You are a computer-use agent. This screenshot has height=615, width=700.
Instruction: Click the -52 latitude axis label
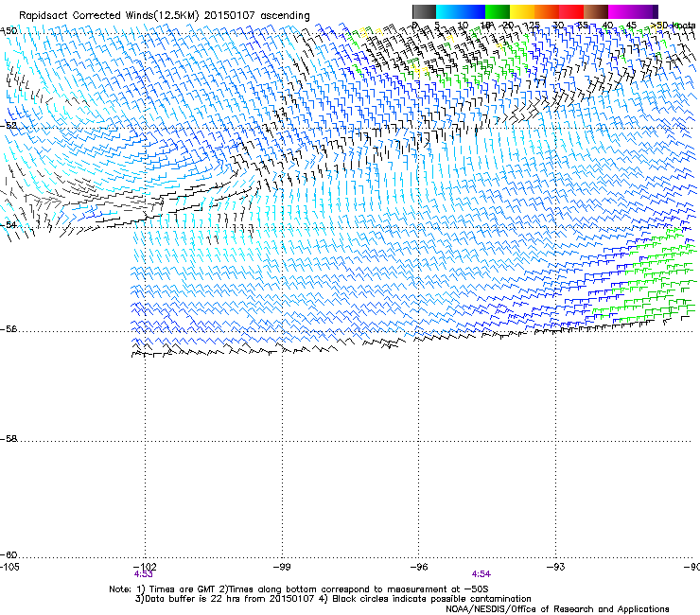pos(9,126)
